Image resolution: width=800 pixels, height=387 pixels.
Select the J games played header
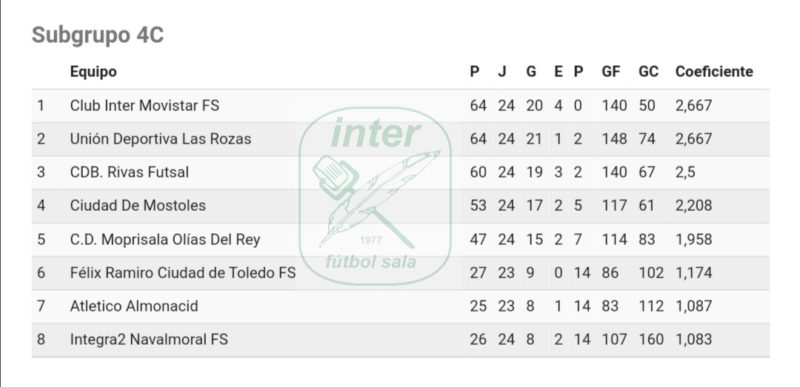[x=502, y=71]
